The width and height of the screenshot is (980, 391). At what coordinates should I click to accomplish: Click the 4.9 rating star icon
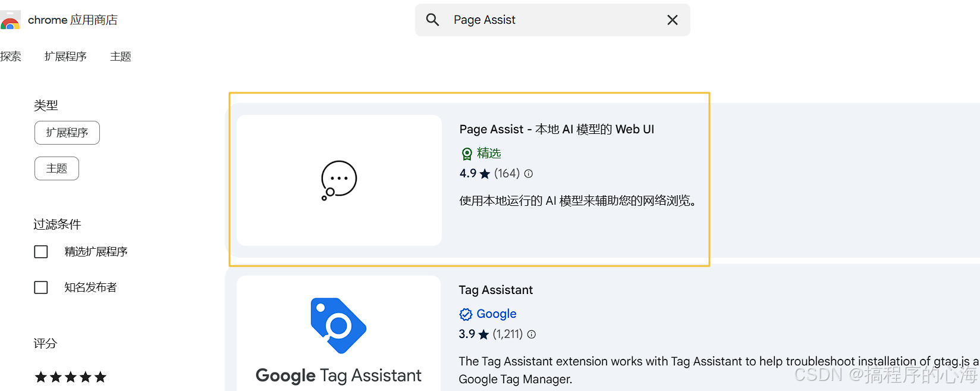tap(485, 174)
